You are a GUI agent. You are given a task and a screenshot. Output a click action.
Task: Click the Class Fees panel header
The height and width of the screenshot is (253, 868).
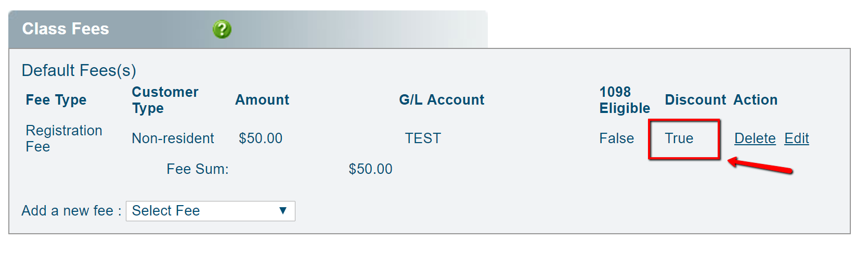pos(66,29)
